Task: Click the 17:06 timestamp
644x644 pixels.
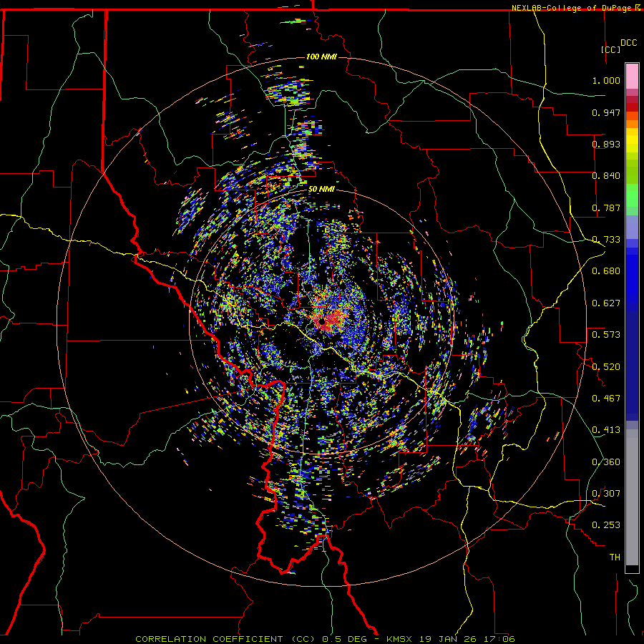Action: click(499, 639)
